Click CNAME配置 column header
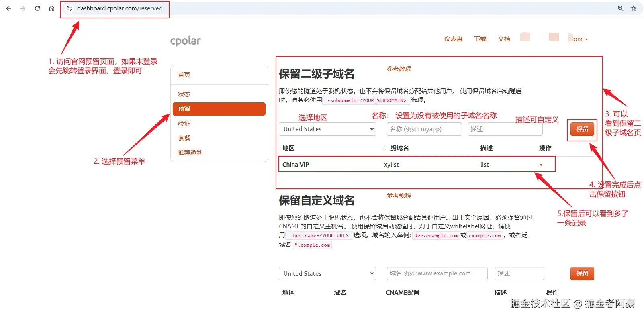Screen dimensions: 644x318 [x=403, y=293]
